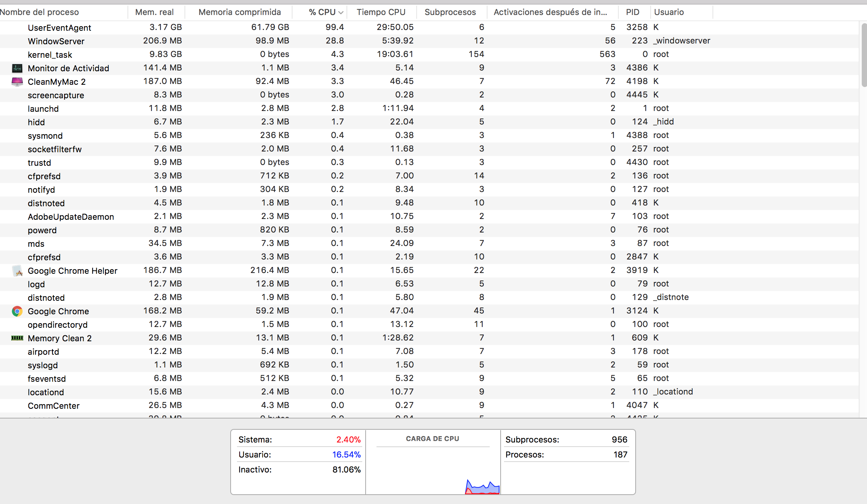Click the _hidd user cell
This screenshot has width=867, height=504.
coord(663,121)
